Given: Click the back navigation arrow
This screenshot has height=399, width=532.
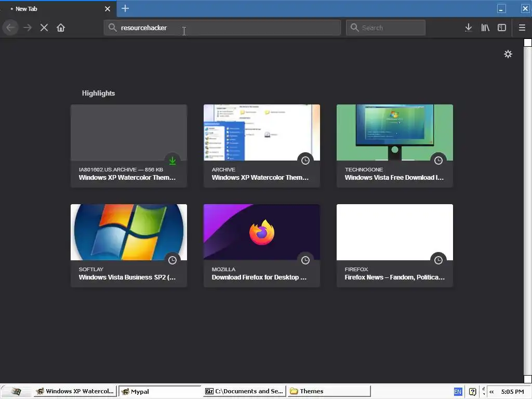Looking at the screenshot, I should (x=10, y=28).
